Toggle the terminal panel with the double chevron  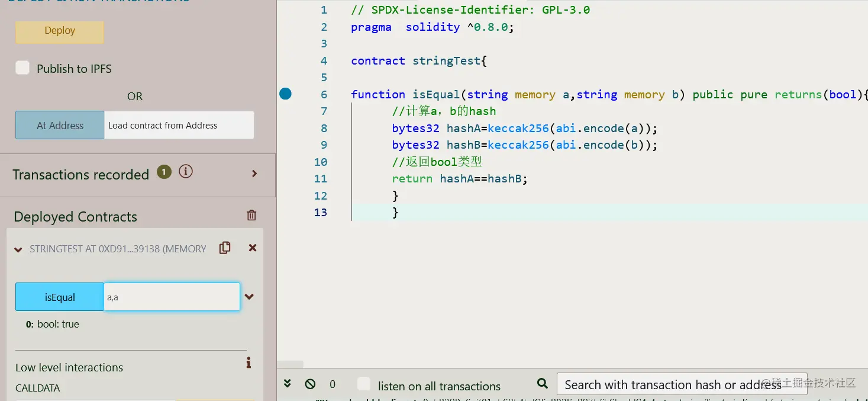(x=288, y=384)
